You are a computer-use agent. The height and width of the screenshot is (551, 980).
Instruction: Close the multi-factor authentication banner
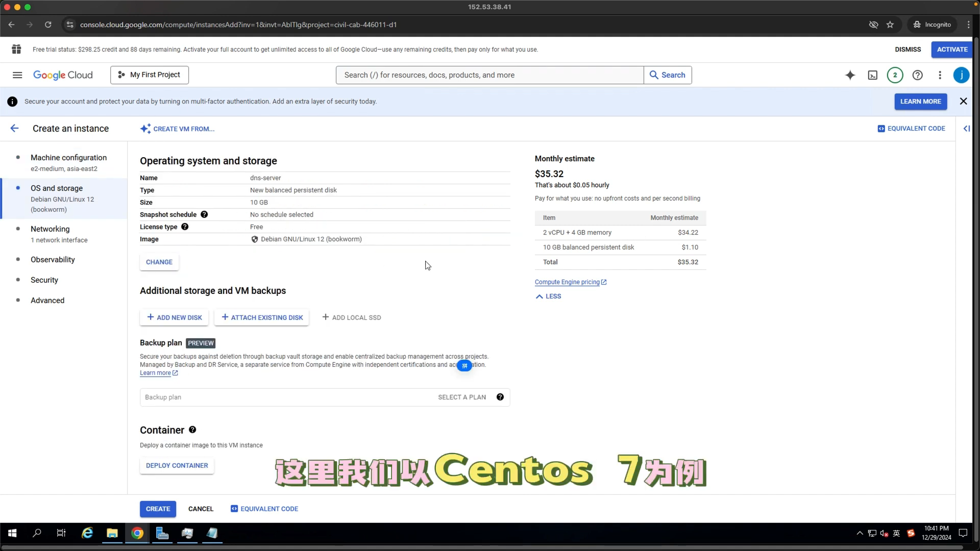[x=963, y=101]
